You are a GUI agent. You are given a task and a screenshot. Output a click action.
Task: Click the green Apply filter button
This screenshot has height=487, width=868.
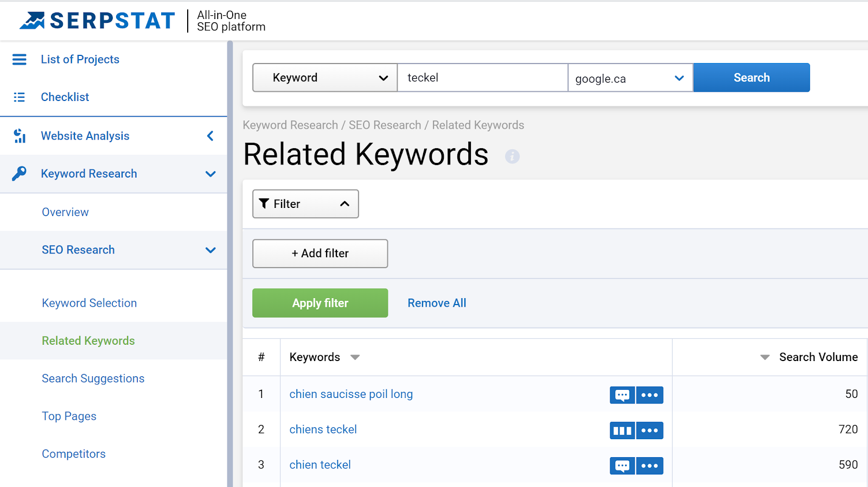(x=320, y=303)
